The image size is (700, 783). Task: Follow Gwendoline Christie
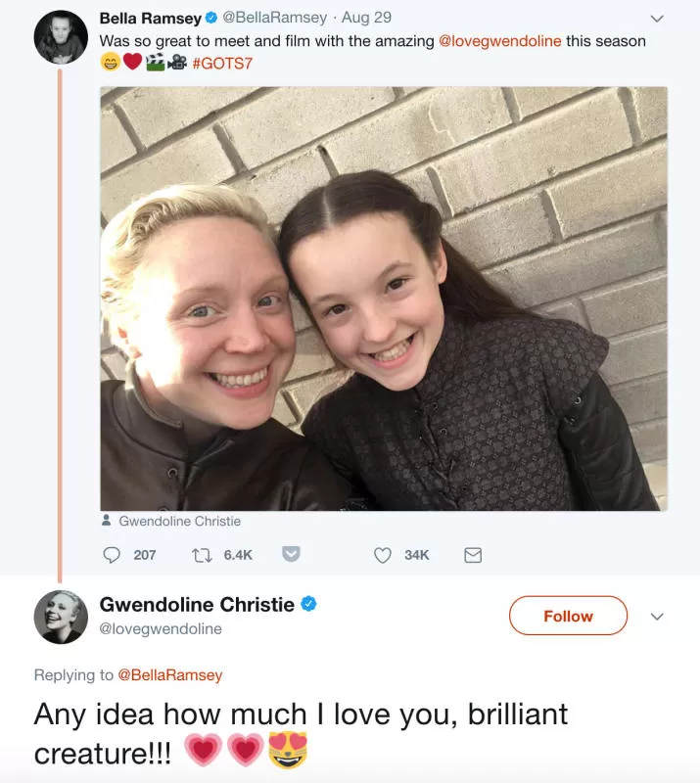click(x=568, y=616)
